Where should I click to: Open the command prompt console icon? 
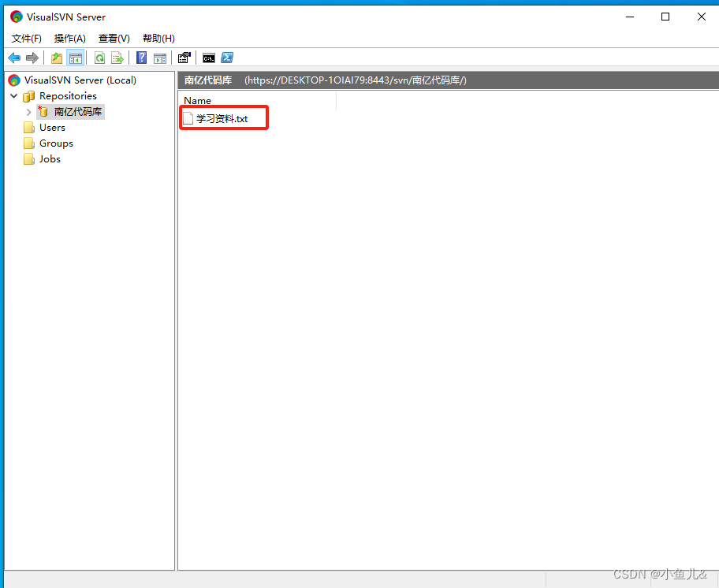click(208, 58)
